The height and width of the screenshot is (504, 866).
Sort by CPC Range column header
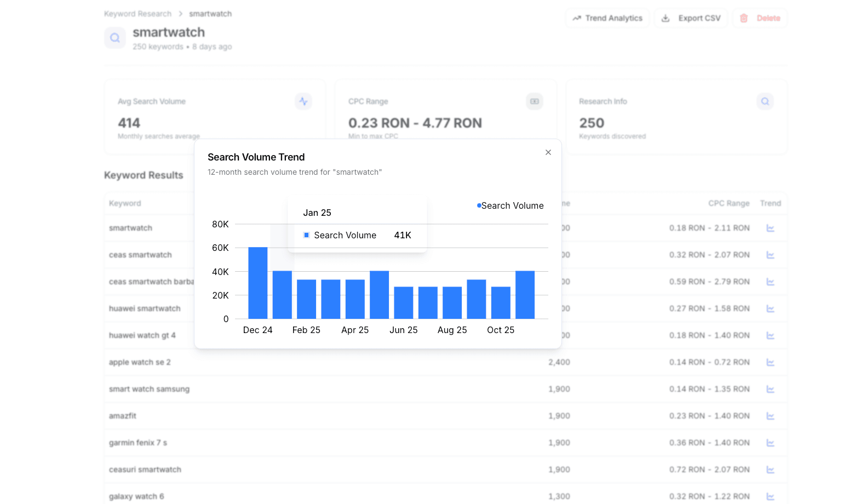[729, 203]
